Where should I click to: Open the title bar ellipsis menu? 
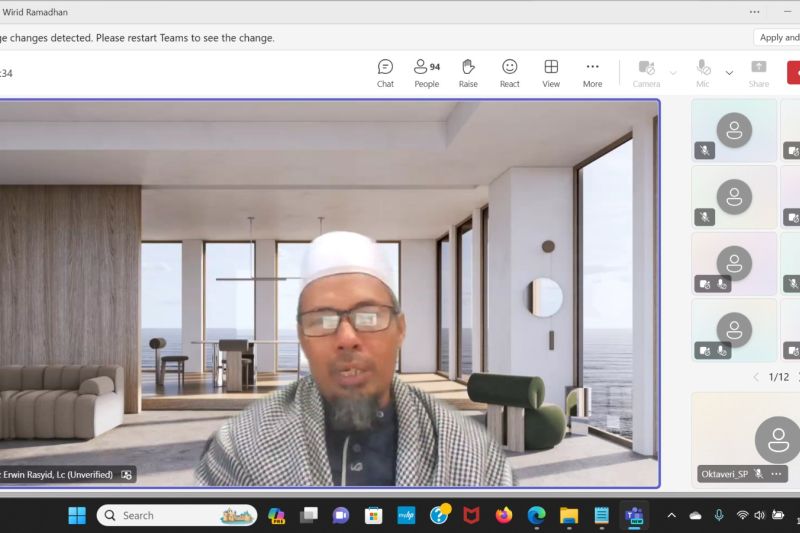click(x=754, y=12)
